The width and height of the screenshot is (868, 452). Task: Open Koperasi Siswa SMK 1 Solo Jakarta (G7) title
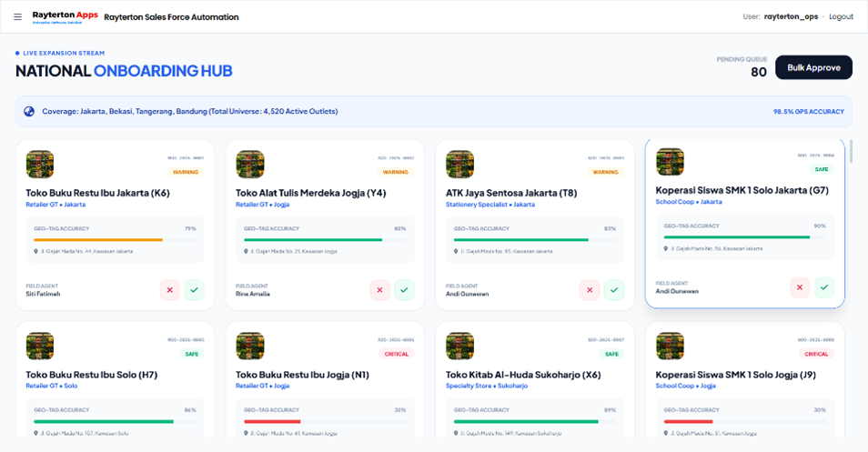click(x=742, y=190)
